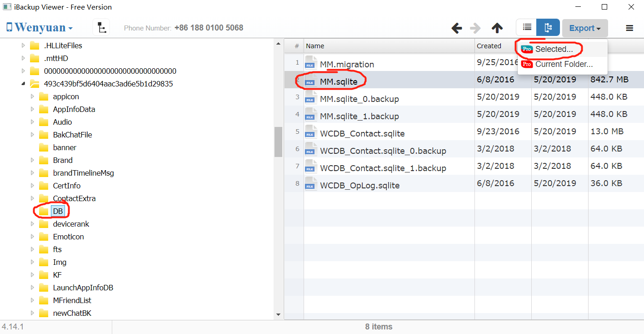Switch to tree view mode
Screen dimensions: 644x334
pos(548,28)
